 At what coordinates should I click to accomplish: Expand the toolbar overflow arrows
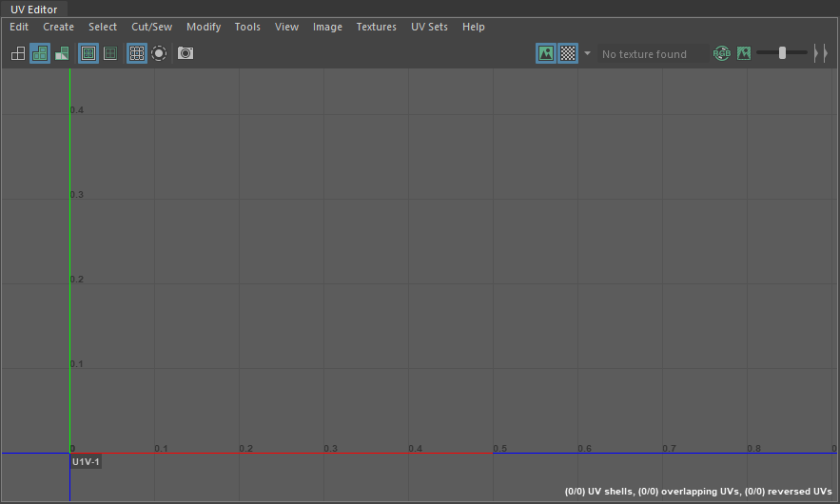click(821, 54)
